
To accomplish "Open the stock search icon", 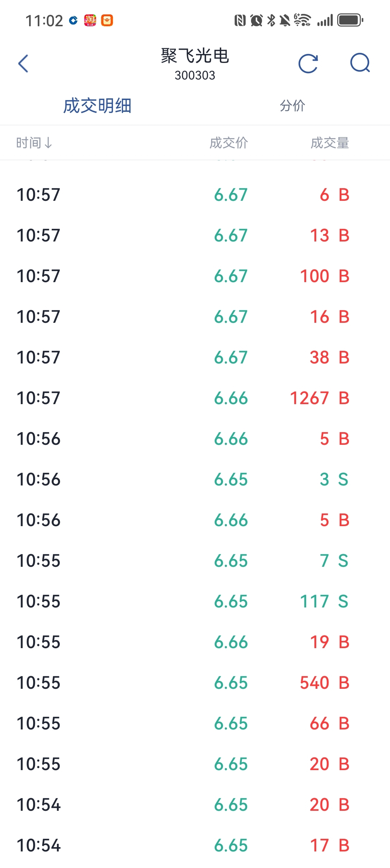I will pyautogui.click(x=360, y=63).
